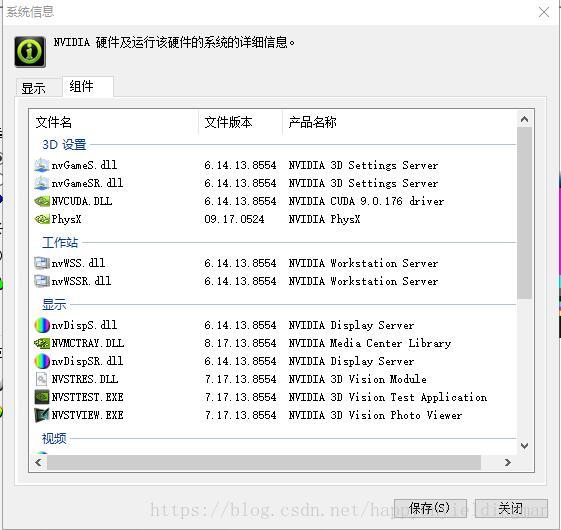561x530 pixels.
Task: Click NVMCTRAY.DLL version 8.17.13.8554
Action: pyautogui.click(x=240, y=343)
